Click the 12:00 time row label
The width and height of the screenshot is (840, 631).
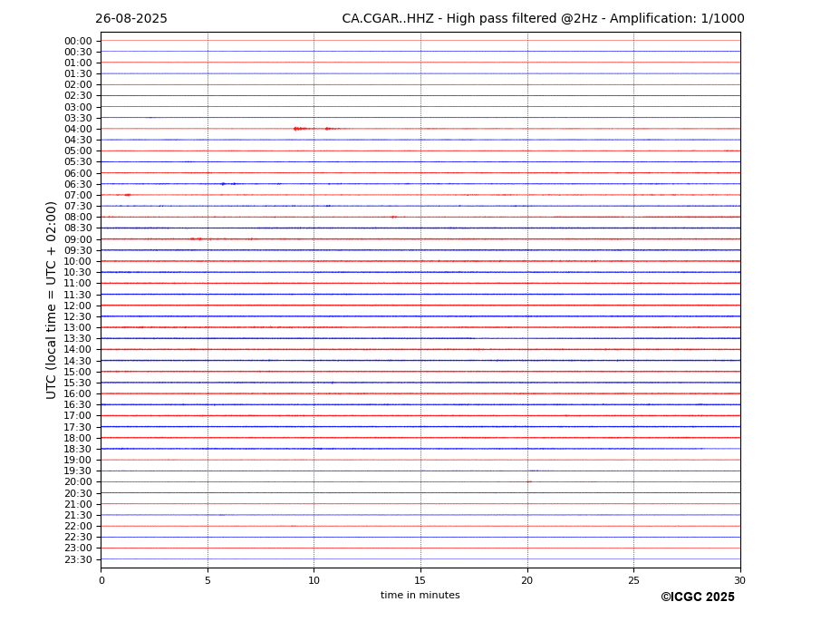pyautogui.click(x=78, y=306)
